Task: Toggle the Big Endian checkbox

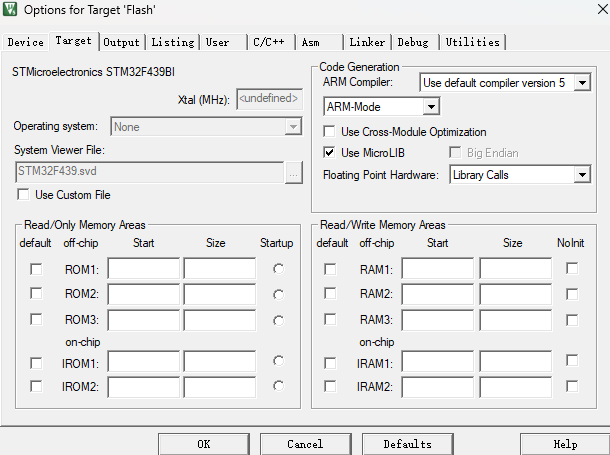Action: coord(455,152)
